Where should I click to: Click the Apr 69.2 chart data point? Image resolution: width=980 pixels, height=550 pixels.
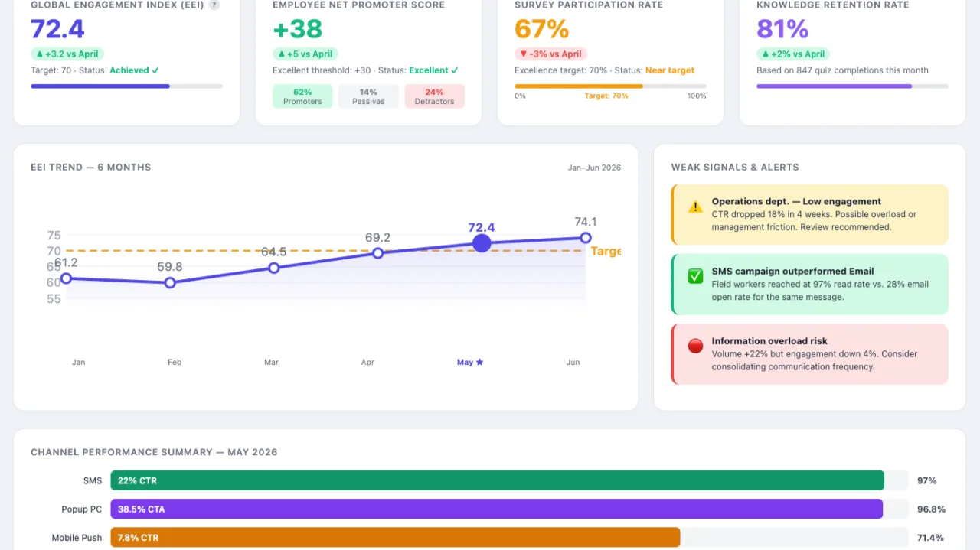pyautogui.click(x=377, y=253)
